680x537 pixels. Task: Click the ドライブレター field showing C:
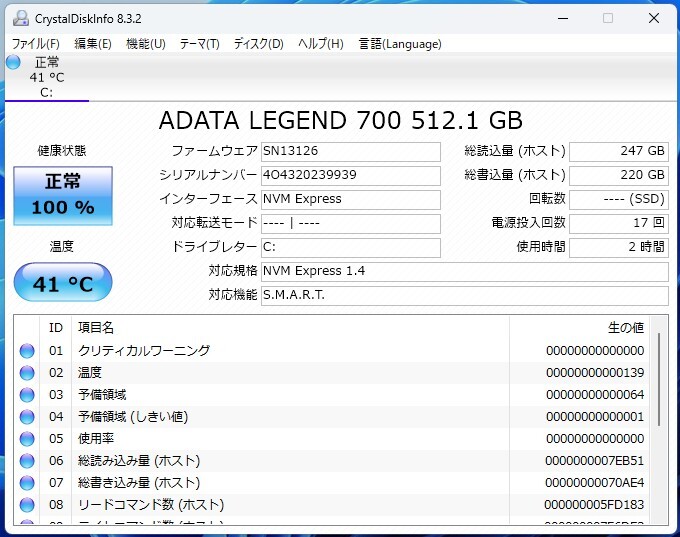click(350, 247)
